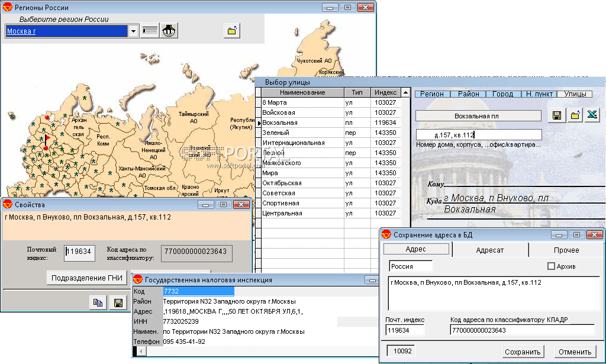Open the Москва г region dropdown
This screenshot has height=364, width=606.
pyautogui.click(x=134, y=31)
